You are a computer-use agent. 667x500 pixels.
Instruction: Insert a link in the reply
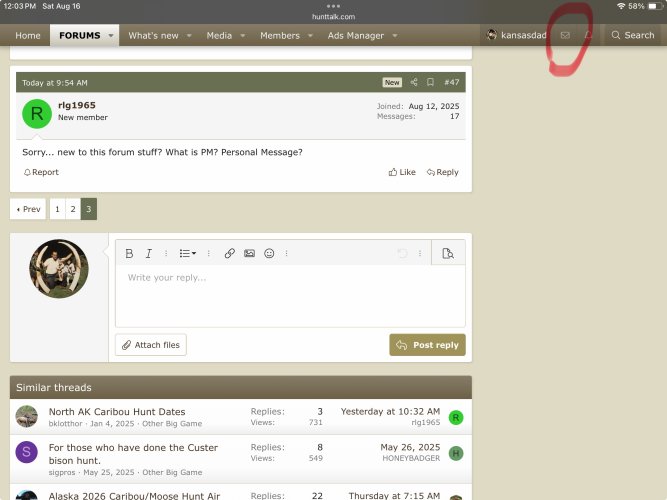pos(230,254)
